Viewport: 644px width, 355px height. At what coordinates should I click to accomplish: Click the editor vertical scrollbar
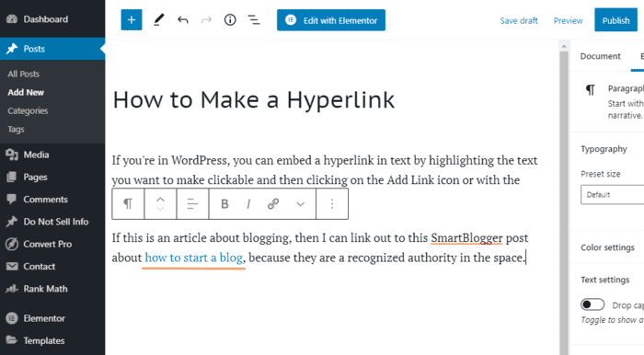(563, 197)
